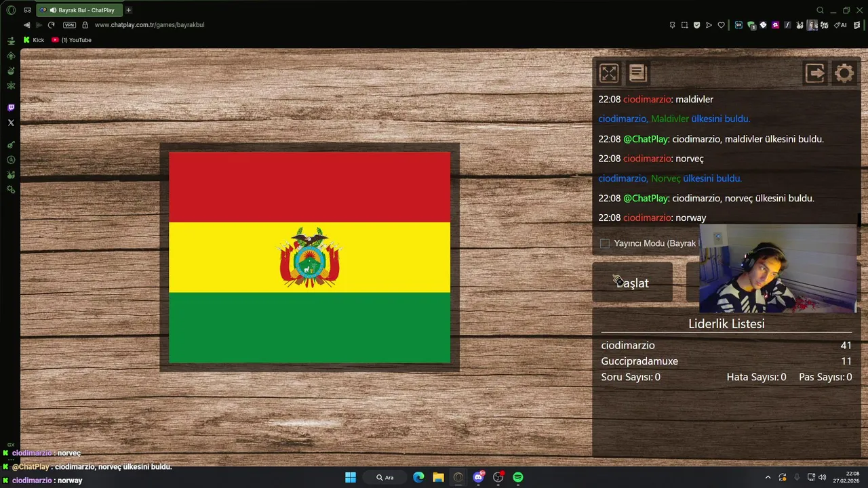This screenshot has width=868, height=488.
Task: Click the Liderlik Listesi heading
Action: click(726, 323)
